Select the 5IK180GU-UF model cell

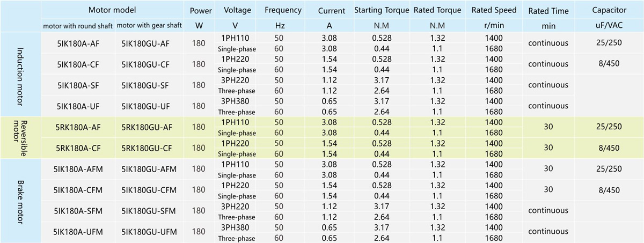146,106
